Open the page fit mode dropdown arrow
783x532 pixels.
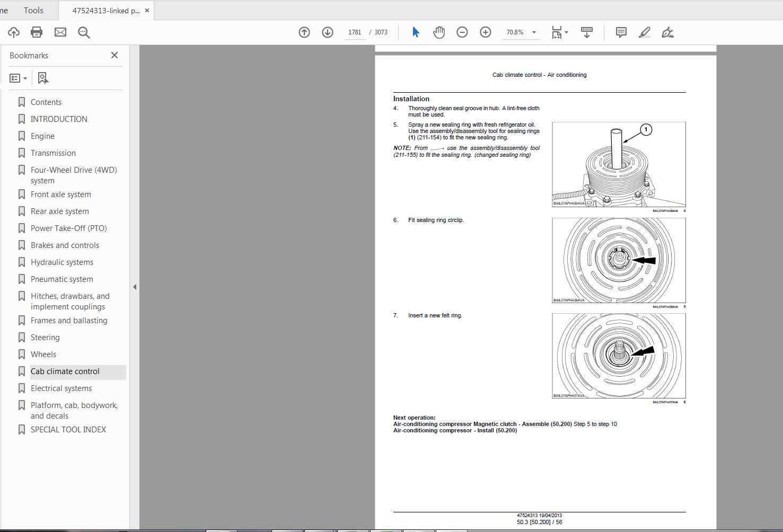[x=566, y=32]
